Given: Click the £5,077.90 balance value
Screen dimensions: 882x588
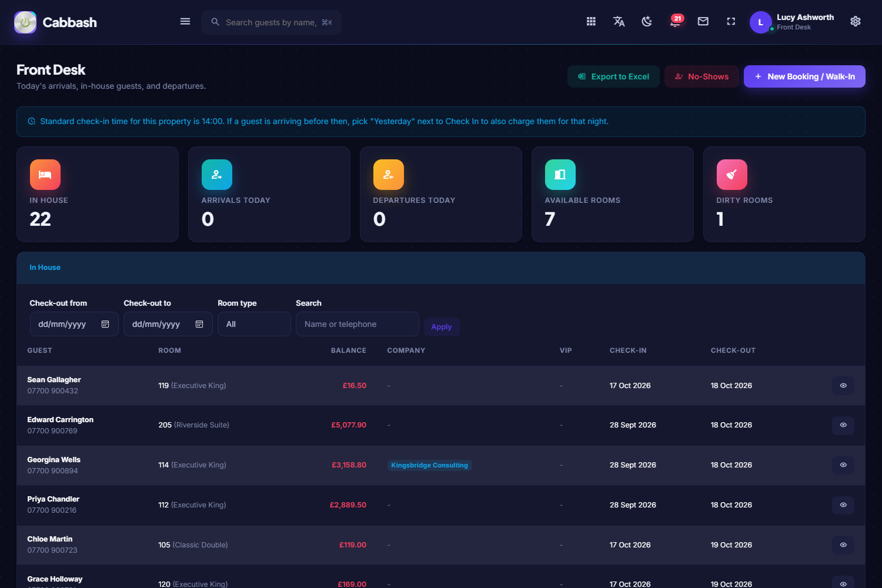Looking at the screenshot, I should pos(349,425).
